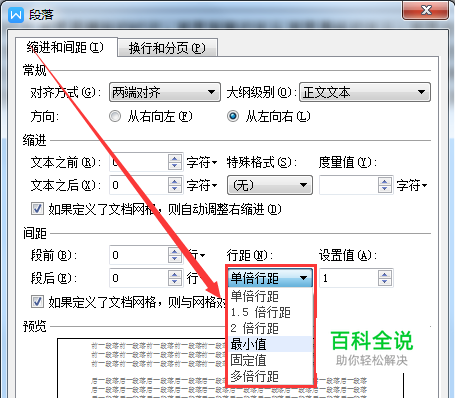Open the 对齐方式 dropdown showing 两端对齐

(x=165, y=92)
